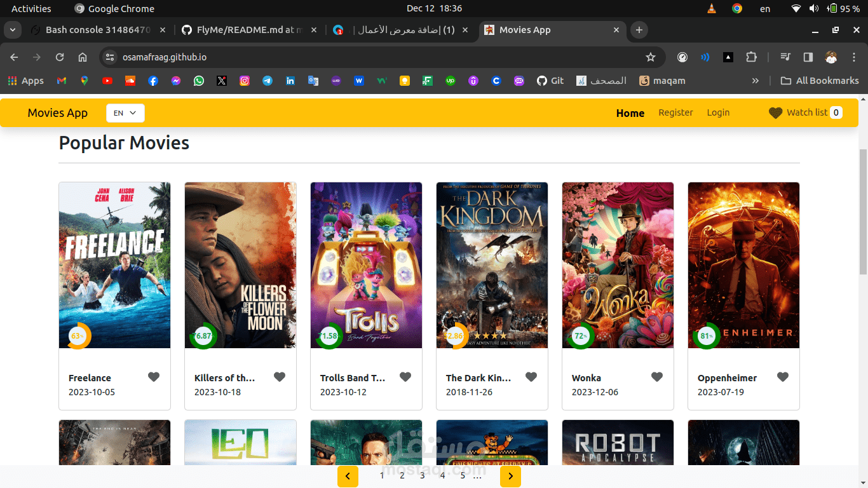The height and width of the screenshot is (488, 868).
Task: Add Freelance to the watch list with its heart
Action: pyautogui.click(x=154, y=377)
